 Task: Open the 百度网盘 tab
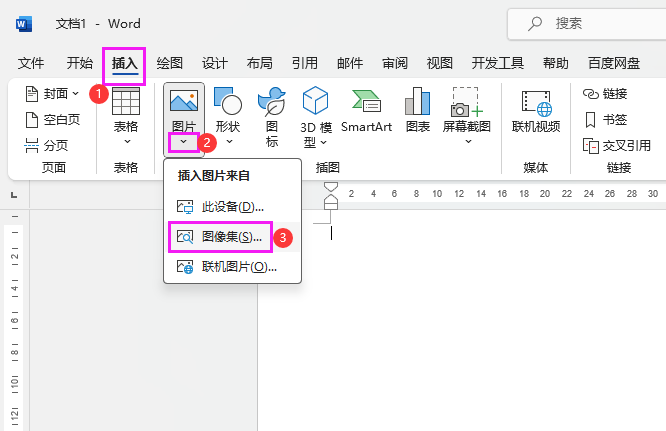point(614,63)
